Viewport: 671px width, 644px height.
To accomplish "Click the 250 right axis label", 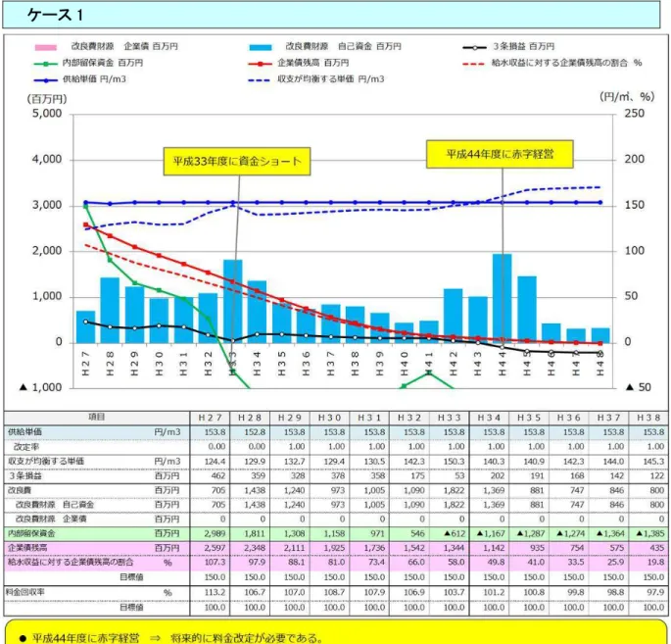I will (634, 114).
